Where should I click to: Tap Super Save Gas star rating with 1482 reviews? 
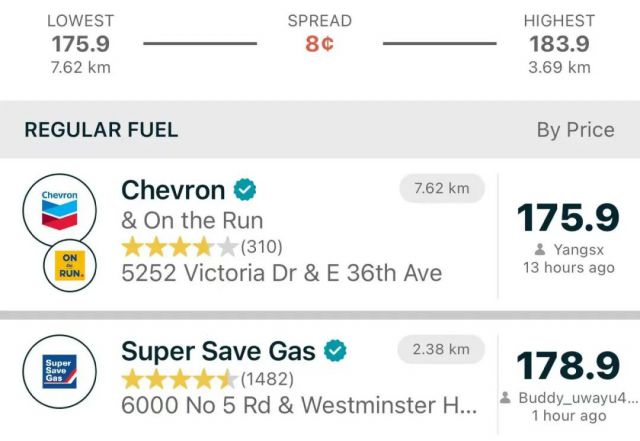coord(208,379)
